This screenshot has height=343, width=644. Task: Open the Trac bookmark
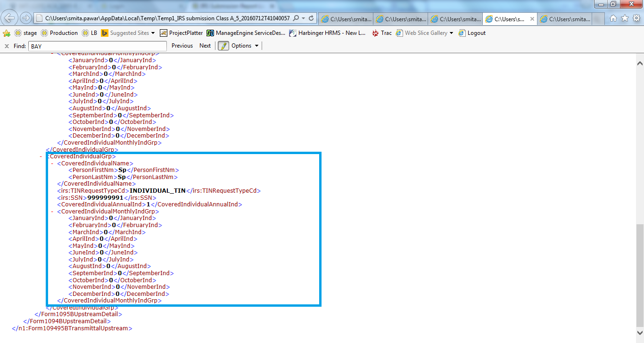point(381,33)
